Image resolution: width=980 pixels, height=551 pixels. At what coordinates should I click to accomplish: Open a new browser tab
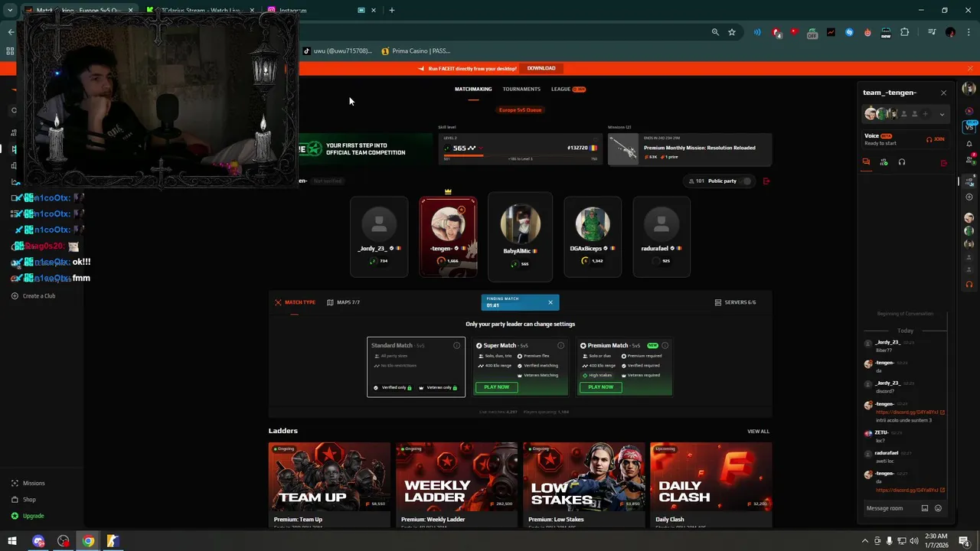(x=391, y=11)
